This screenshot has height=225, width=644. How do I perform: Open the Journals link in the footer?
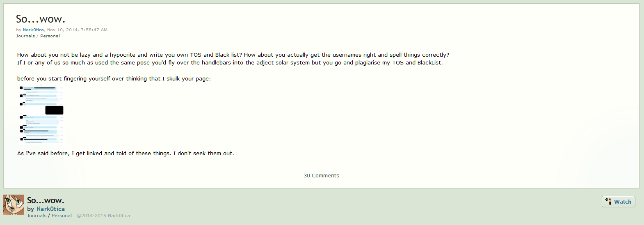click(x=37, y=216)
